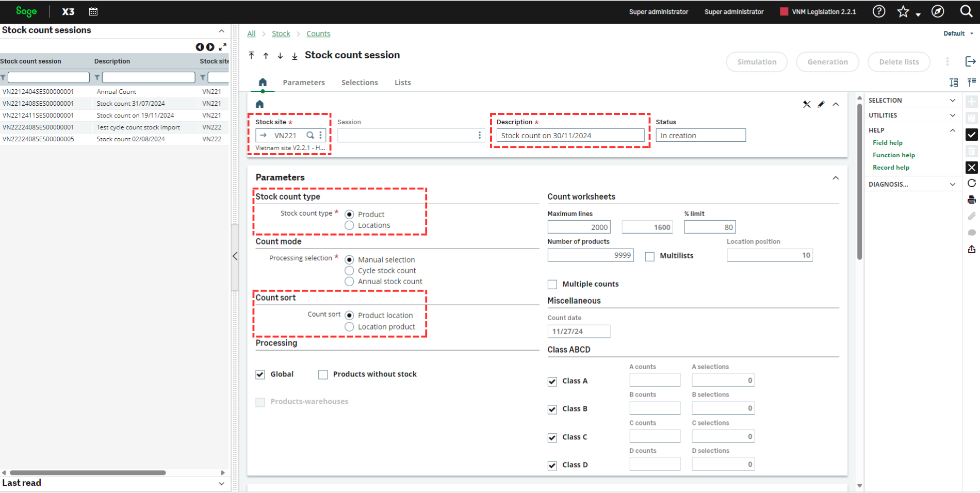Go to previous record arrow
Screen dimensions: 980x493
point(266,55)
